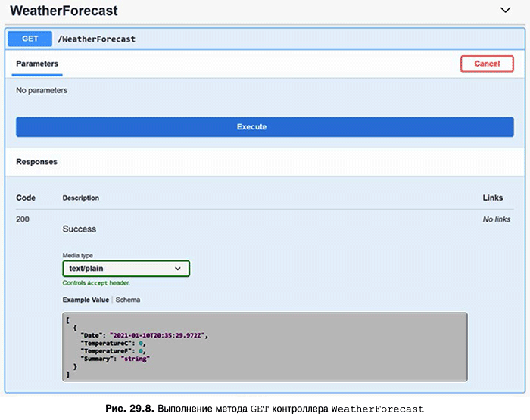This screenshot has height=420, width=530.
Task: Click the Responses section header
Action: tap(36, 161)
